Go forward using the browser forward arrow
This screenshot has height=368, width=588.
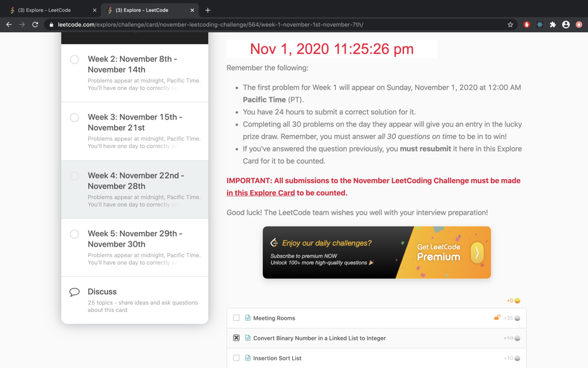[22, 24]
